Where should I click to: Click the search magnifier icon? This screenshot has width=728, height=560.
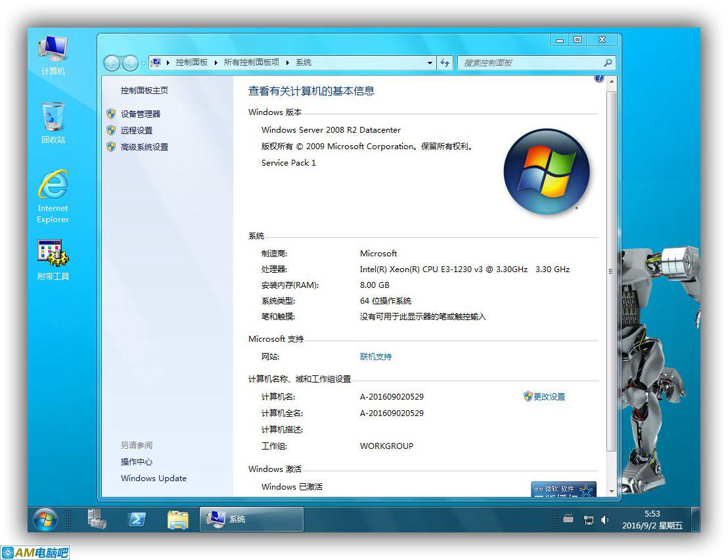[608, 62]
